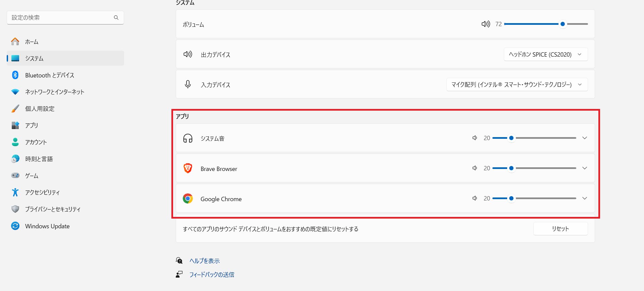Open the フィードバックの送信 link
644x291 pixels.
point(212,275)
